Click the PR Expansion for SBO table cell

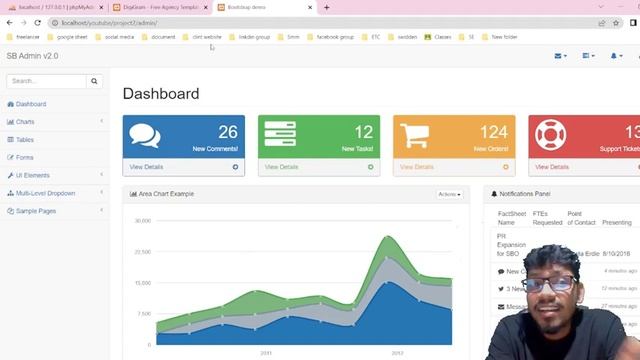(511, 245)
